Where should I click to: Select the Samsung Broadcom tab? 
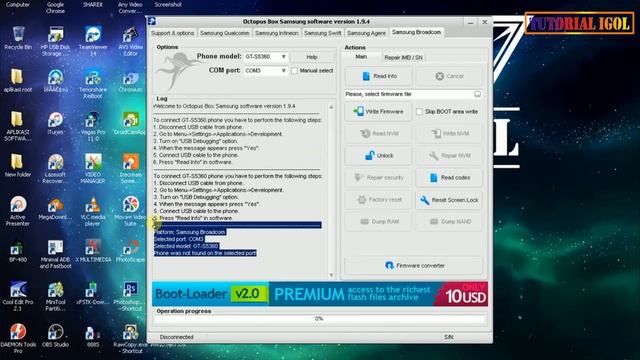pos(416,32)
